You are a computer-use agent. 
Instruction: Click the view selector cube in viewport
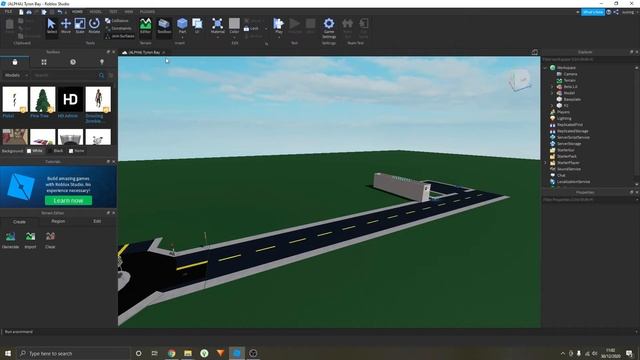point(520,80)
